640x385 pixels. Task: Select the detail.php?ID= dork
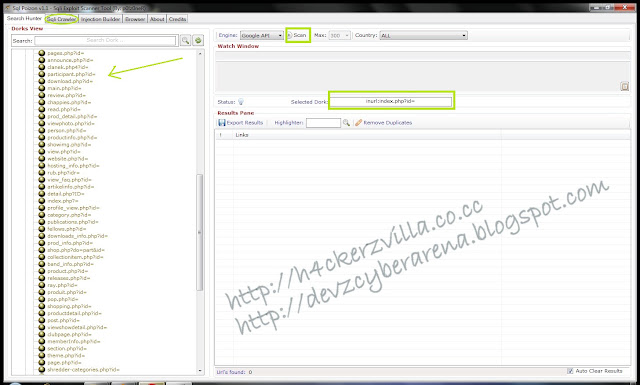tap(66, 194)
